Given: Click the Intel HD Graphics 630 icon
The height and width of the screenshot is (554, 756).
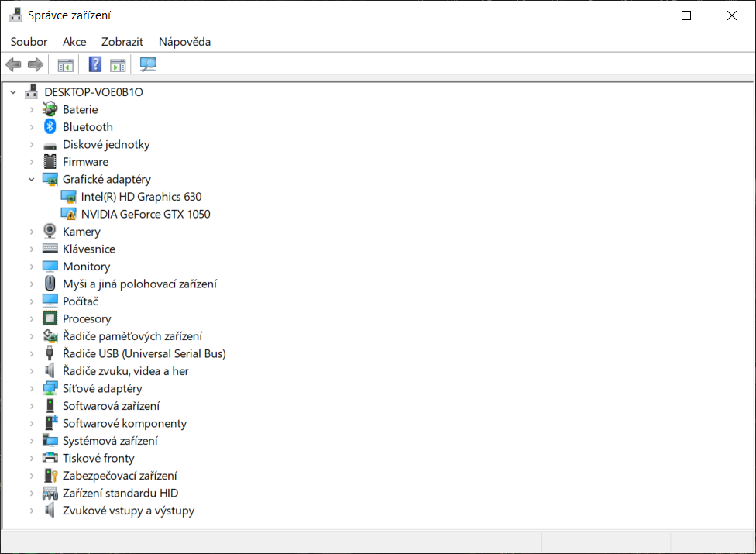Looking at the screenshot, I should click(x=68, y=197).
